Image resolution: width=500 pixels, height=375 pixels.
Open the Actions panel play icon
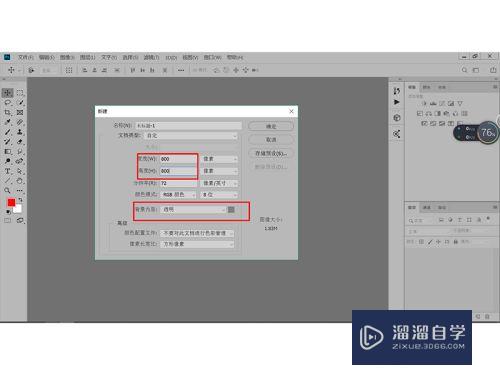(x=396, y=102)
